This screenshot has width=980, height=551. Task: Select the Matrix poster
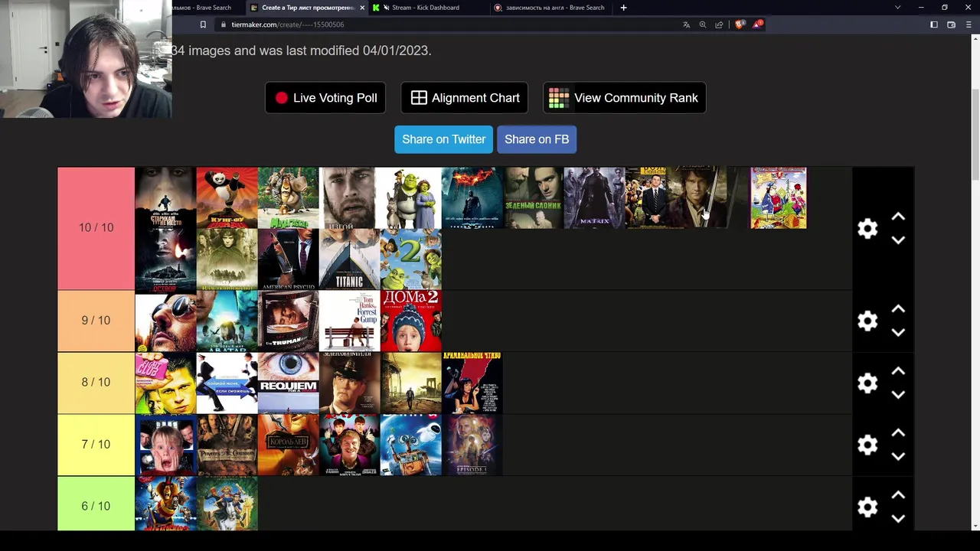[595, 198]
